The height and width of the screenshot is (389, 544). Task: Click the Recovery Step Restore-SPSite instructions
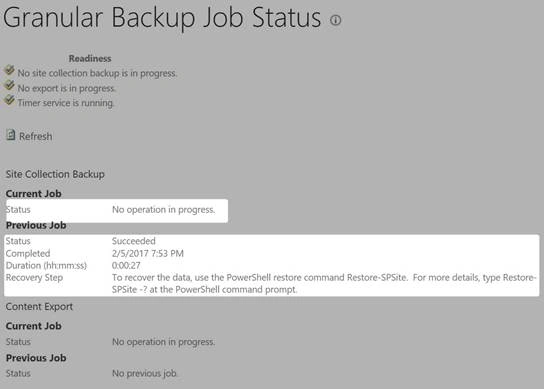coord(324,283)
